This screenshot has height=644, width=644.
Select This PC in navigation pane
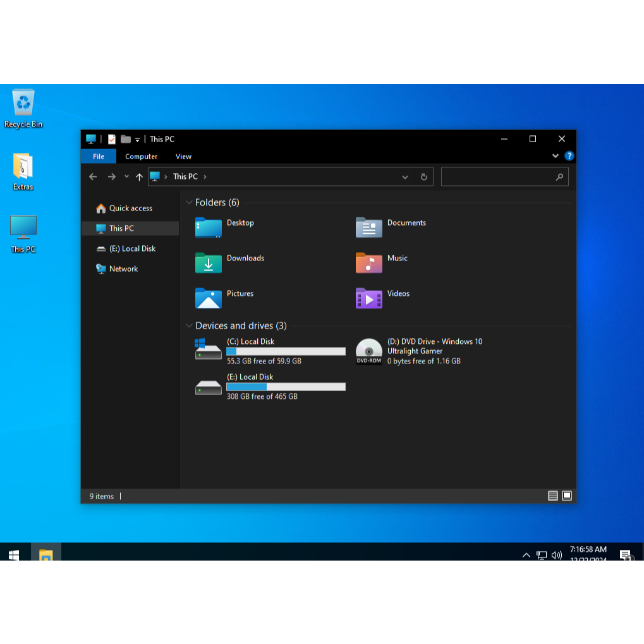point(131,228)
